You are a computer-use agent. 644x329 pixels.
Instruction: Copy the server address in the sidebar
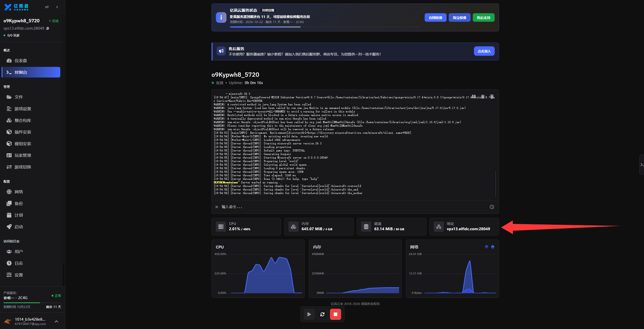click(x=48, y=28)
